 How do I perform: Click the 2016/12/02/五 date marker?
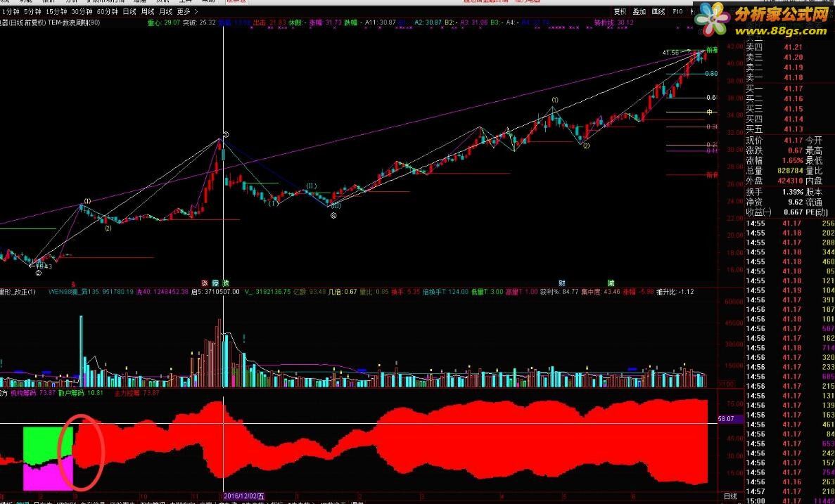pos(244,496)
